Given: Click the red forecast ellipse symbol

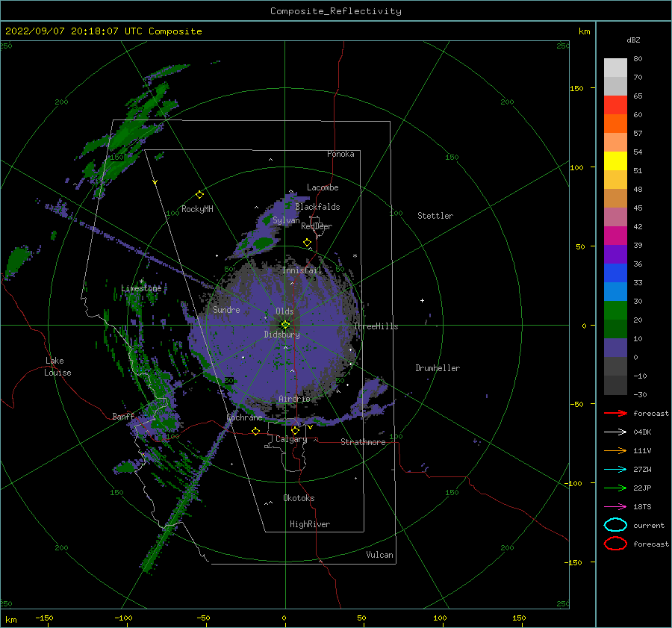Looking at the screenshot, I should click(x=615, y=544).
